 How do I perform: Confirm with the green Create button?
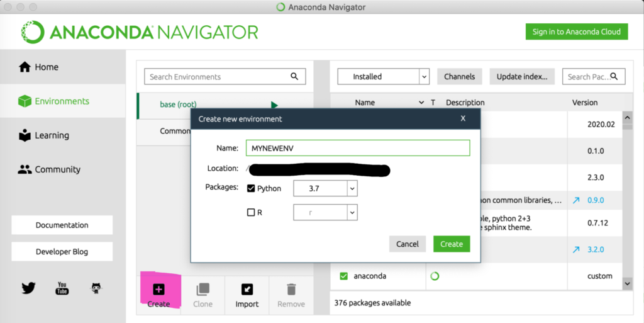click(452, 244)
